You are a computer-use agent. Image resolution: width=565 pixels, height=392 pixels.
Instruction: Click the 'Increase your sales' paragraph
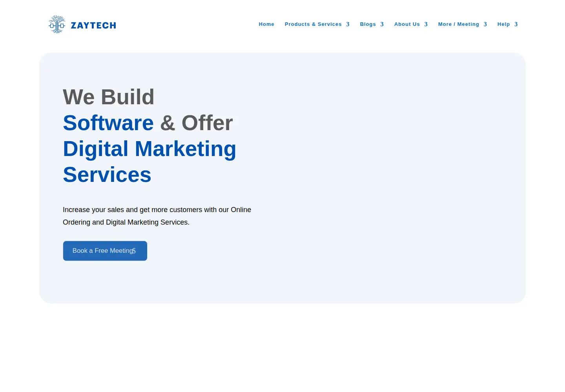coord(157,216)
